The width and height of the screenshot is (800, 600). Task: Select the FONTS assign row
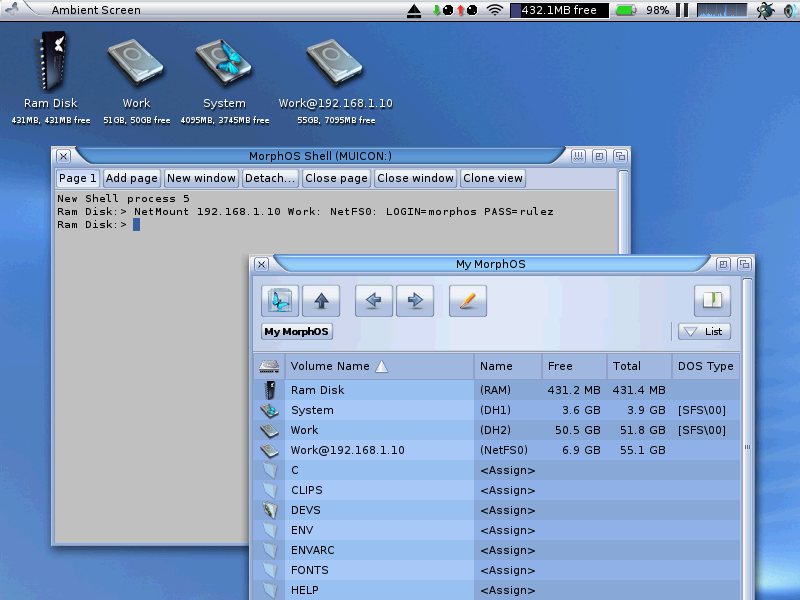pyautogui.click(x=496, y=570)
